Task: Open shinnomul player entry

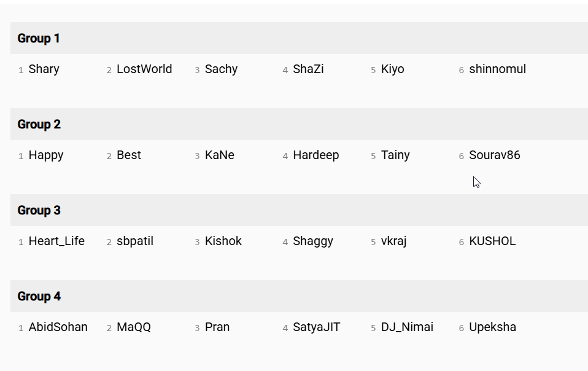Action: [x=498, y=69]
